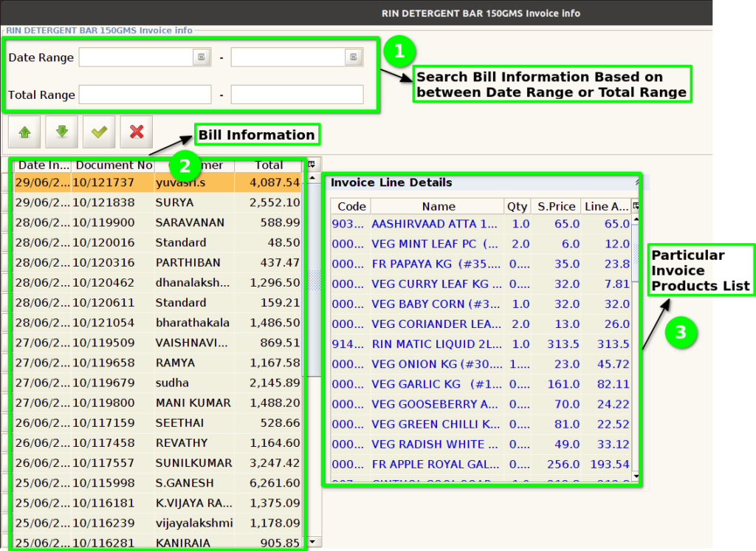Focus the Date Range start field

[137, 57]
